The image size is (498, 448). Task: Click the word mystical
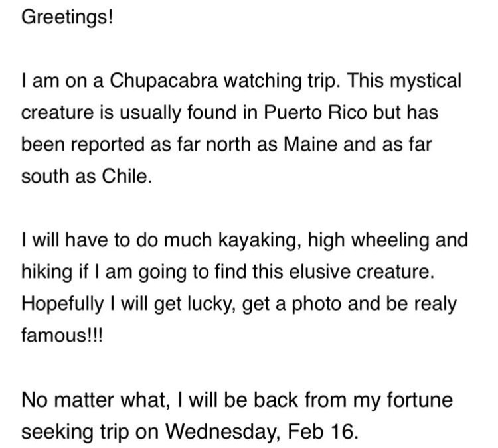(426, 81)
